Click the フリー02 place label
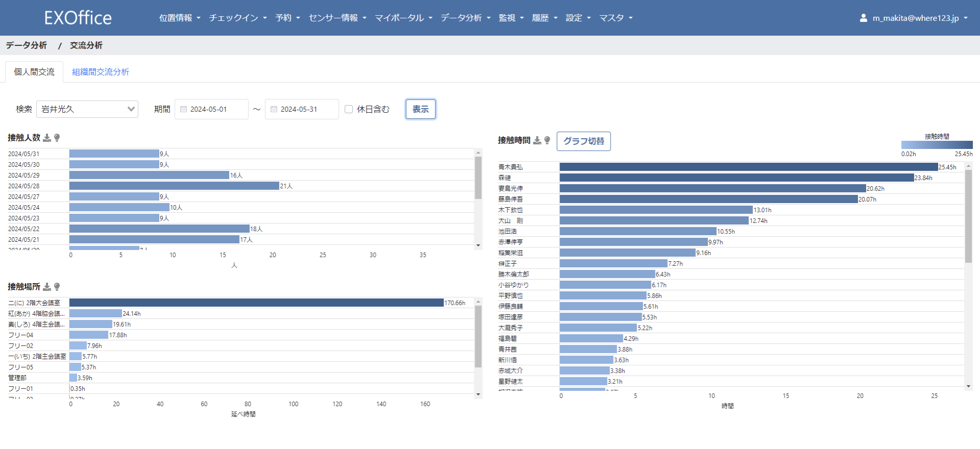Screen dimensions: 980x449 click(21, 345)
